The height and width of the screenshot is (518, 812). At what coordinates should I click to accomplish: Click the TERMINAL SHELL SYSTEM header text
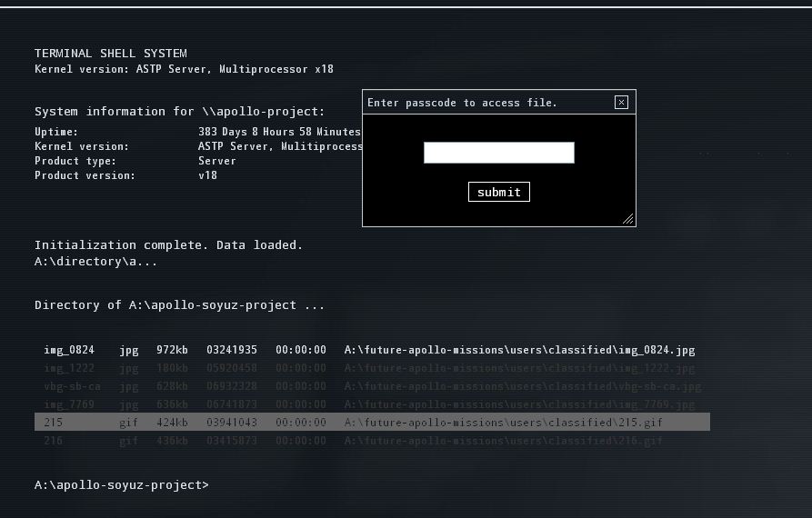110,54
